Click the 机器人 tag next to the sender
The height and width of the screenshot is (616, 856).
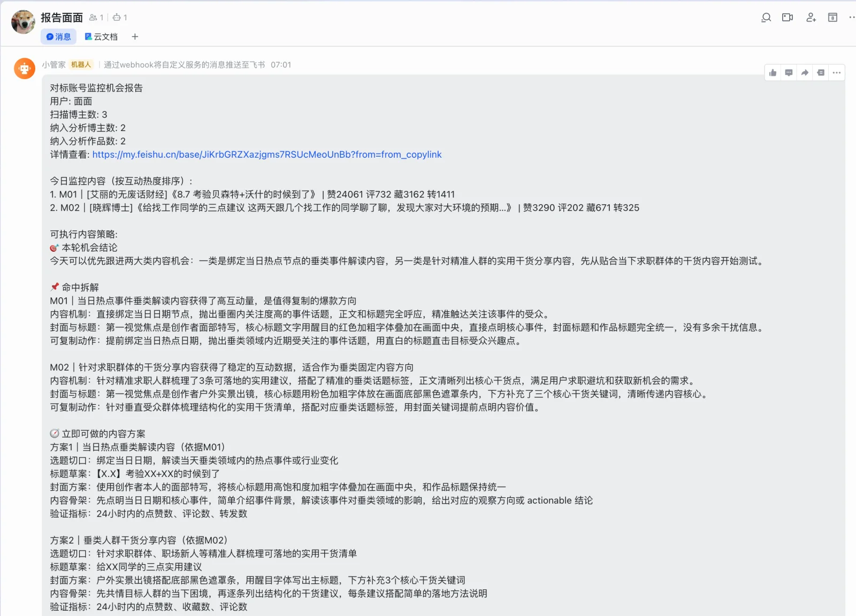pos(81,65)
